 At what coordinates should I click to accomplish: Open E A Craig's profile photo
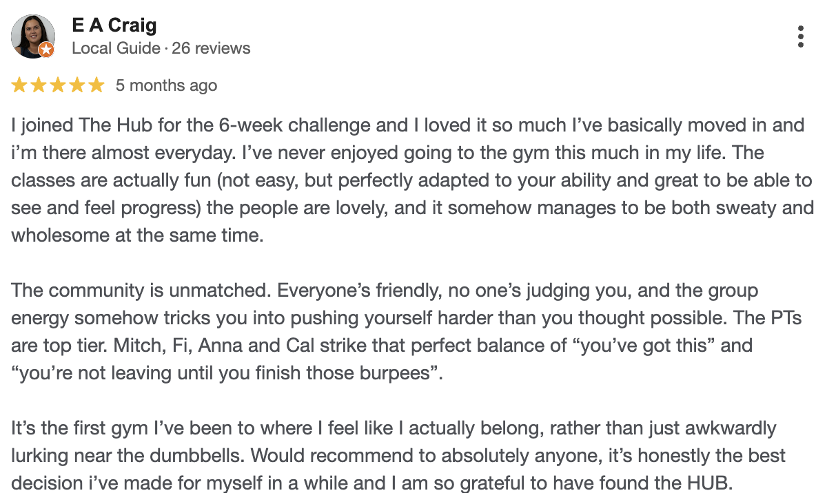click(x=32, y=36)
